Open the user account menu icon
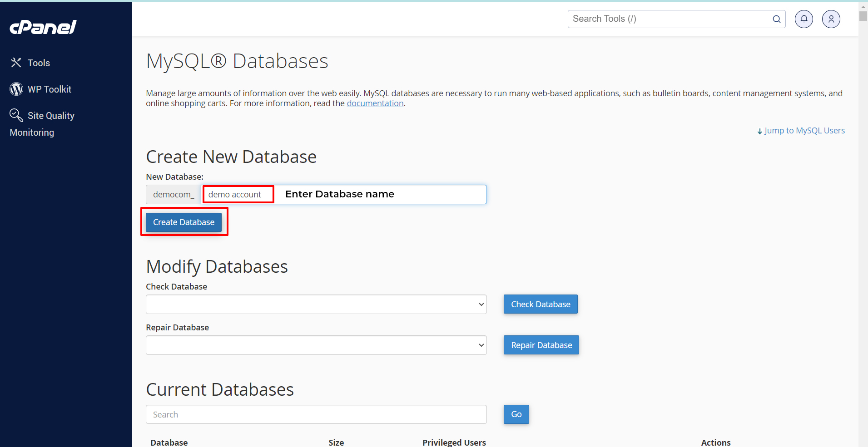 (831, 19)
